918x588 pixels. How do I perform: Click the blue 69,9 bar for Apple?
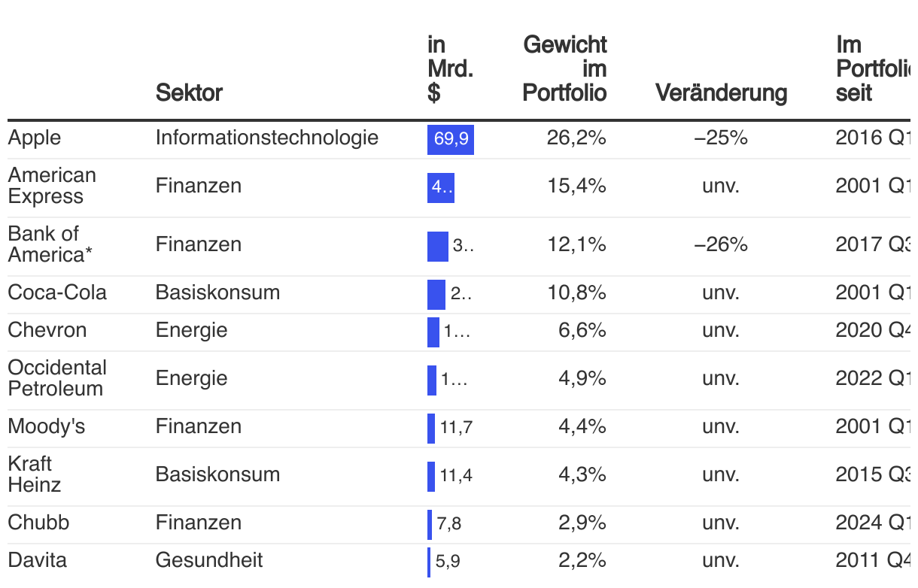(451, 140)
